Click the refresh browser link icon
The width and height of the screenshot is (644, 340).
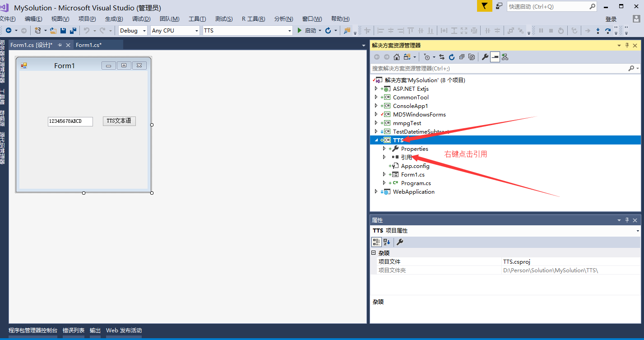[328, 30]
